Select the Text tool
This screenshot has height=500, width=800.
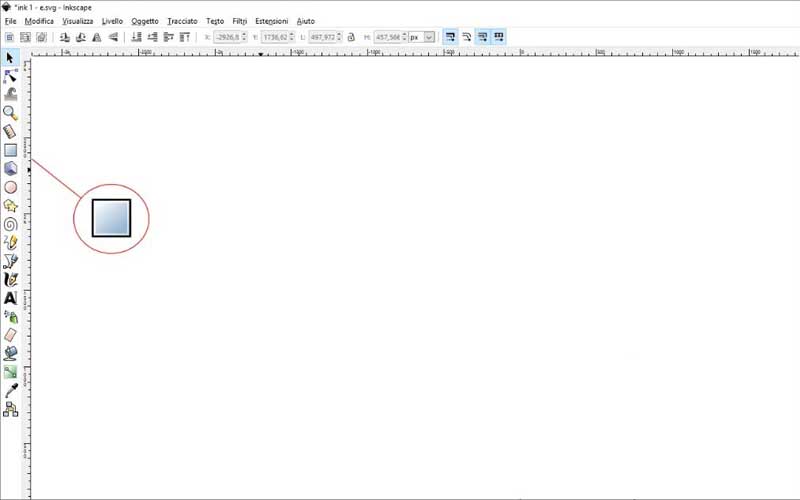coord(10,298)
